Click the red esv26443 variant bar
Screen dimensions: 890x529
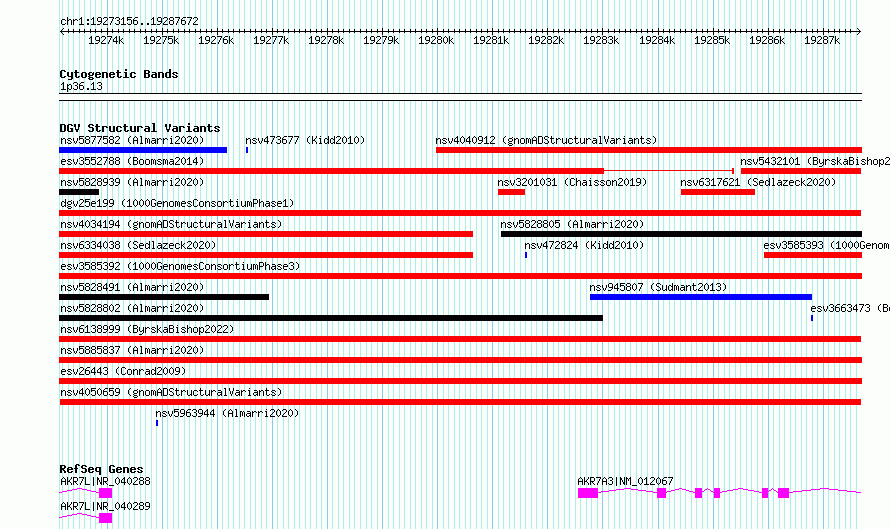click(460, 381)
